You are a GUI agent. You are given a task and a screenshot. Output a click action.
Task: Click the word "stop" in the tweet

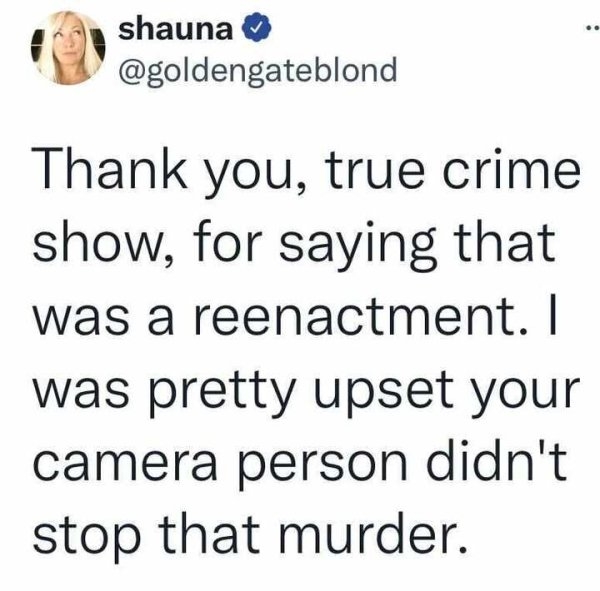pos(86,535)
